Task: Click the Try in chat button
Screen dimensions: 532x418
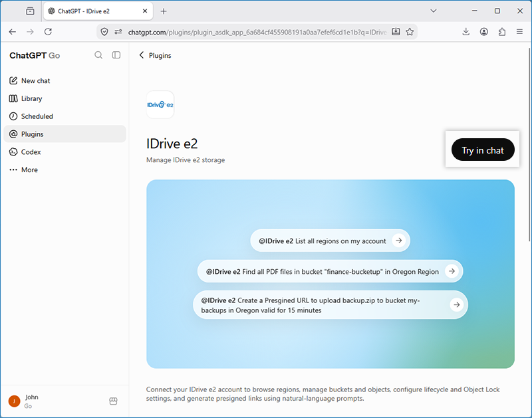Action: tap(483, 150)
